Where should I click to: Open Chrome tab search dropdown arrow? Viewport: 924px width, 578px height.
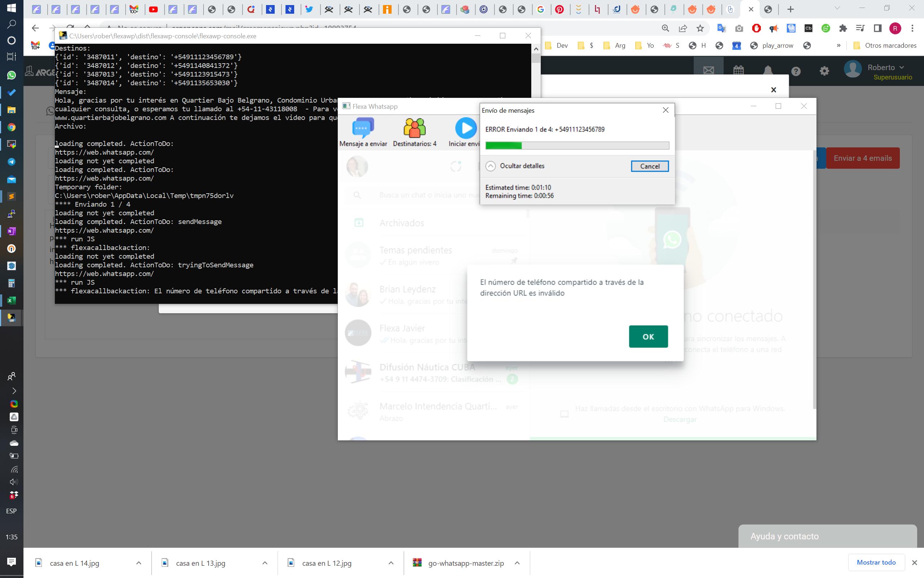point(837,8)
